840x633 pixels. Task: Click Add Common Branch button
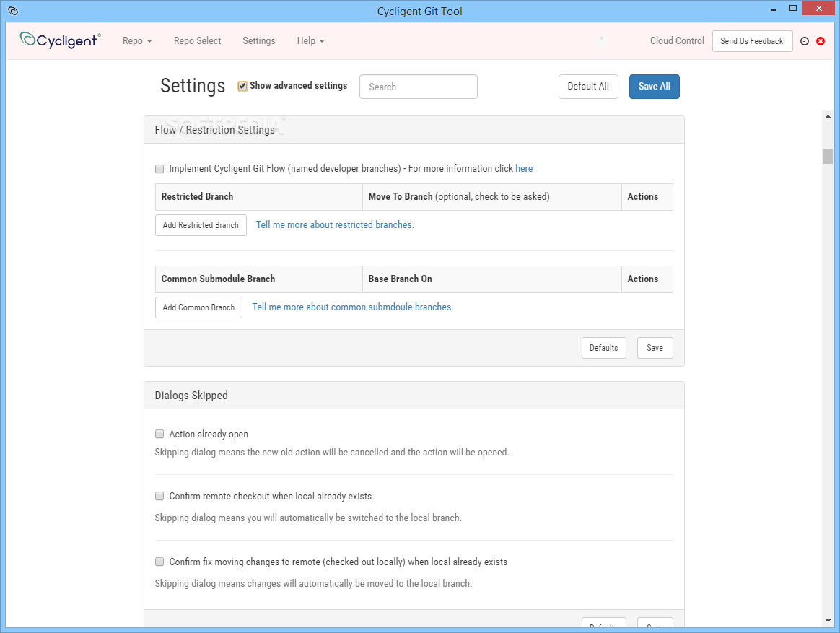click(x=198, y=307)
